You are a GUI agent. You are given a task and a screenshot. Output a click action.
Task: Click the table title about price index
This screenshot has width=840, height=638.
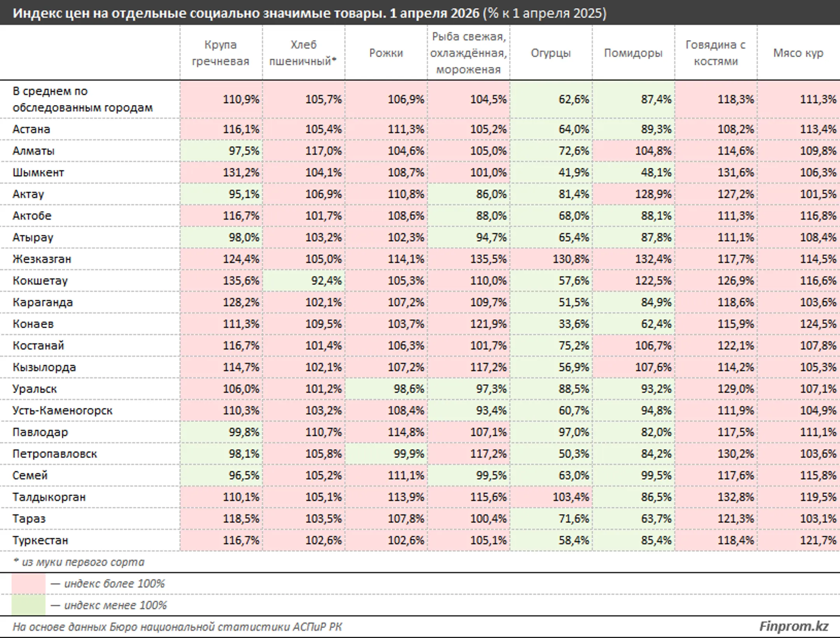click(309, 13)
